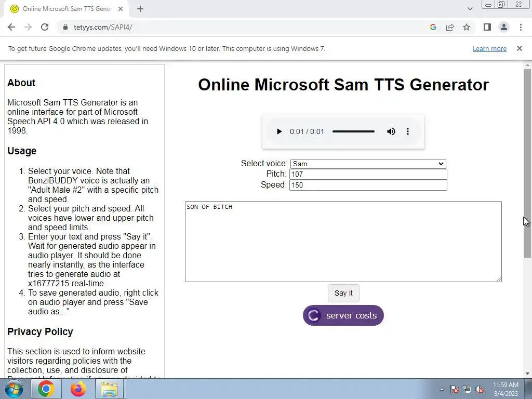Open audio player more options menu
The height and width of the screenshot is (399, 532).
(x=408, y=131)
